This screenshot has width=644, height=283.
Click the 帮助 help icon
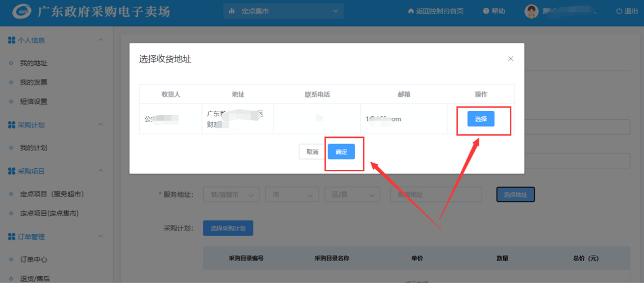(486, 11)
